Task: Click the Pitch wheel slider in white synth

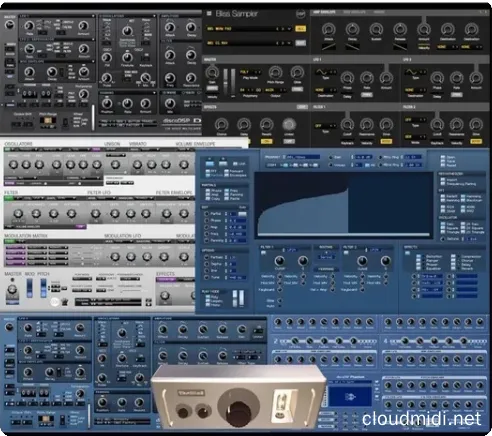Action: coord(43,288)
